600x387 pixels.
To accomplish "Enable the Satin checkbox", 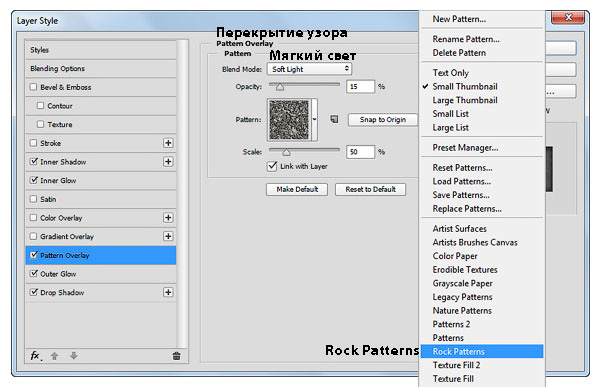I will point(34,199).
